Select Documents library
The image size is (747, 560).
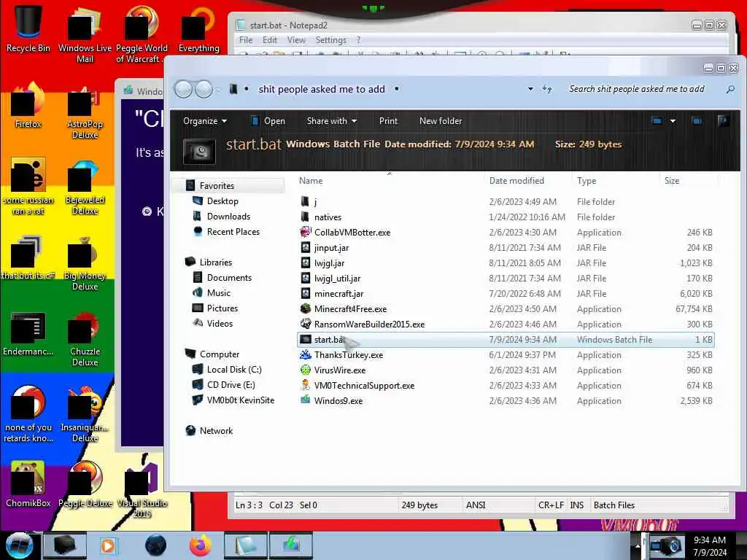[x=228, y=278]
